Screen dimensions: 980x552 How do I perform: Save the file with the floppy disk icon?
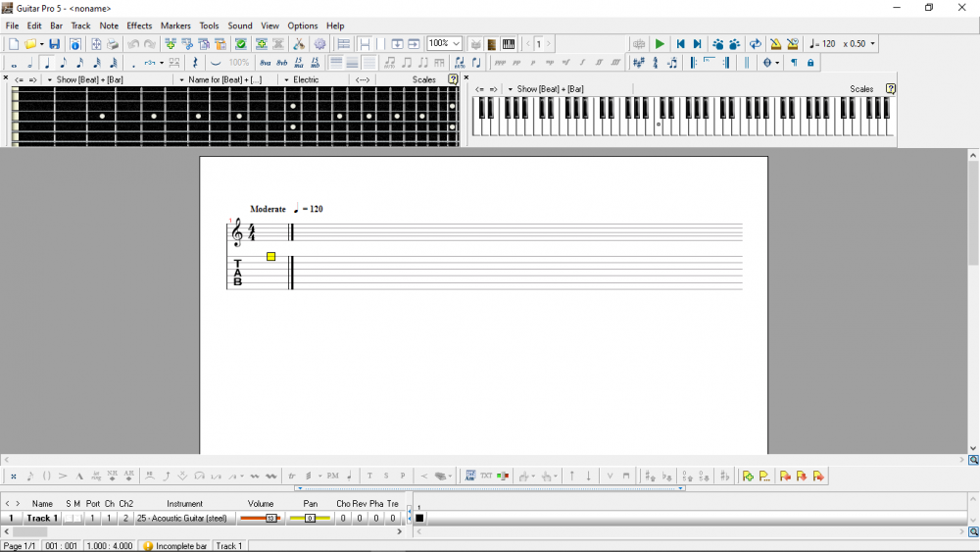pyautogui.click(x=55, y=44)
